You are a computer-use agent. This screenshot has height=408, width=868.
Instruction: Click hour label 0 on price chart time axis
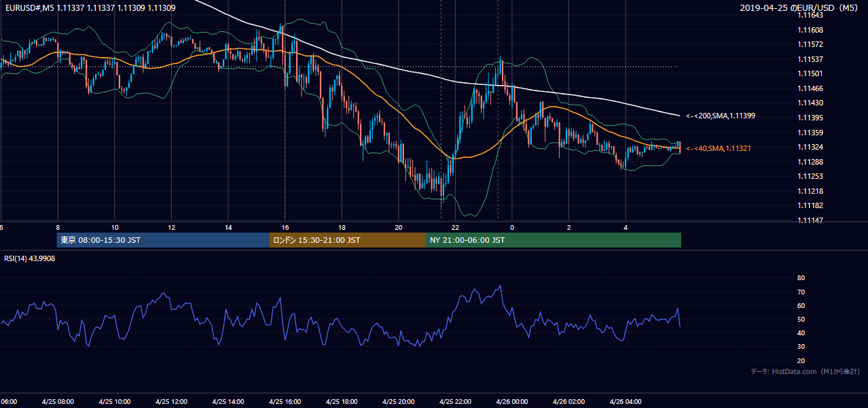point(512,227)
